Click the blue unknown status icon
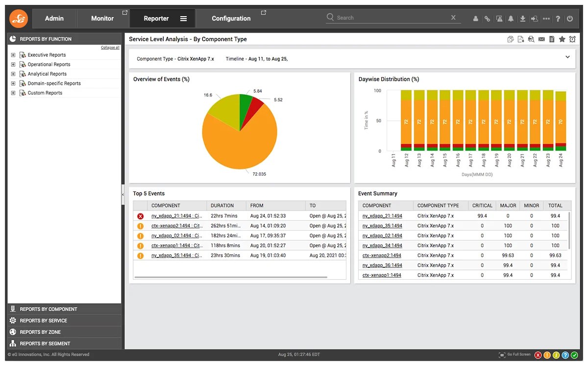The image size is (588, 366). (565, 355)
